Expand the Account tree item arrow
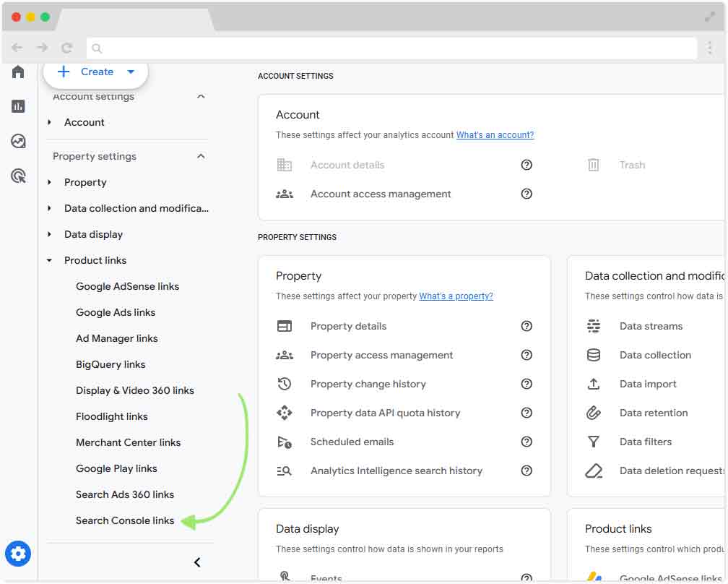 (x=49, y=122)
